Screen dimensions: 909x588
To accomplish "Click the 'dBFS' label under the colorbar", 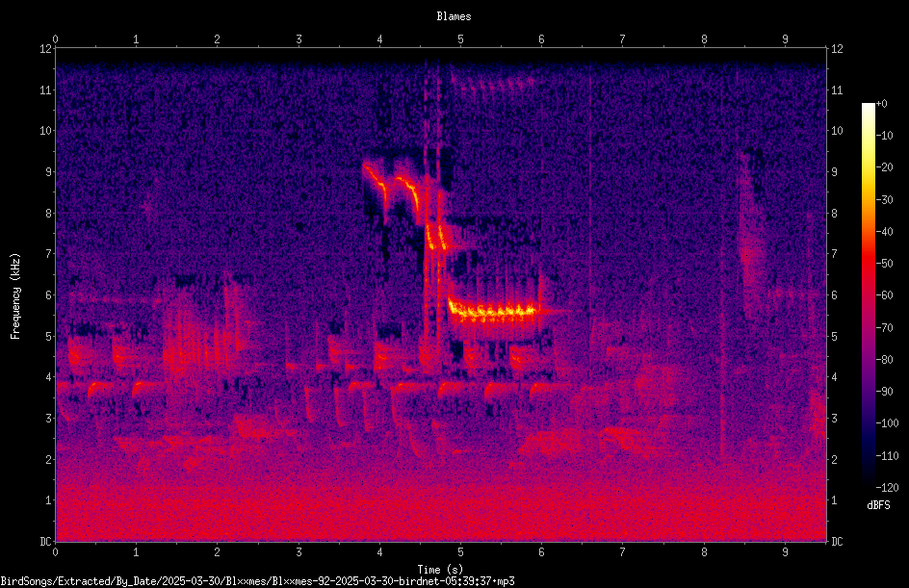I will 878,505.
